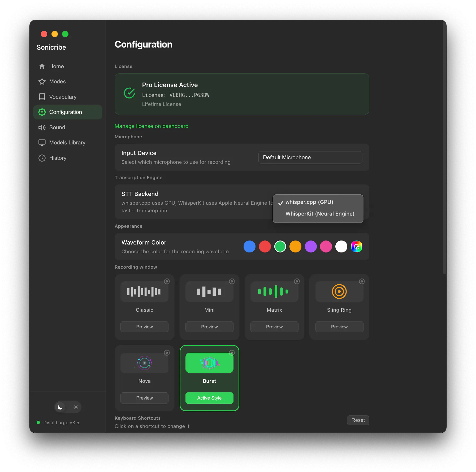Preview the Sling Ring recording window
Screen dimensions: 476x472
click(x=339, y=327)
